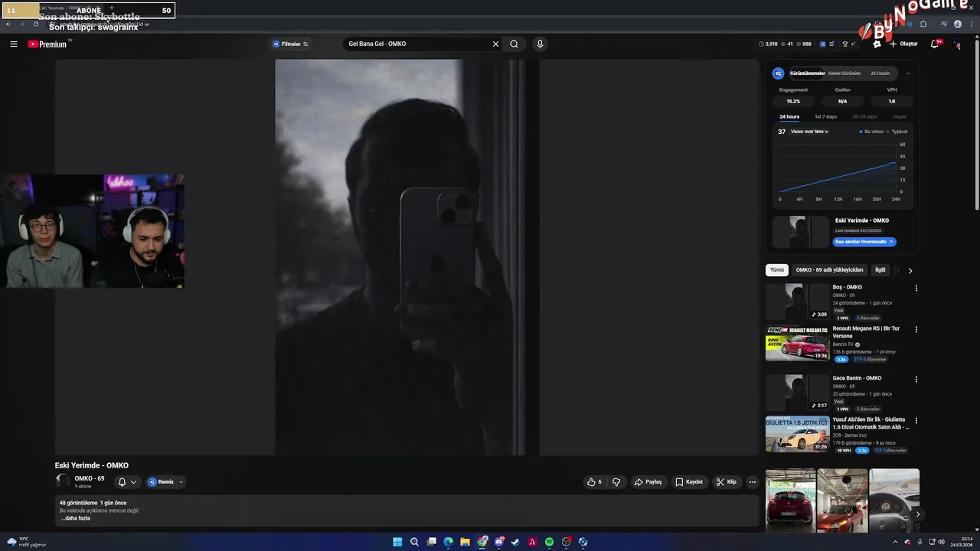The height and width of the screenshot is (551, 980).
Task: Click the Kaydet save button
Action: [x=689, y=482]
